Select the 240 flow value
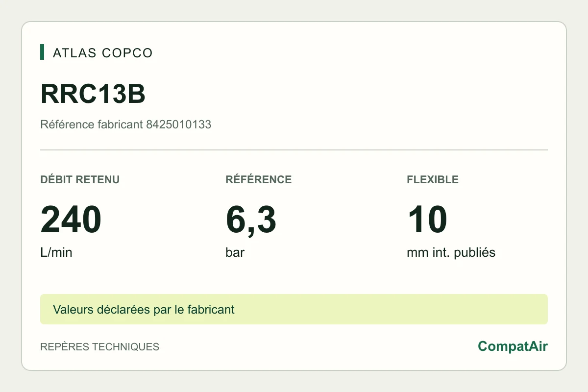Image resolution: width=588 pixels, height=392 pixels. [71, 220]
